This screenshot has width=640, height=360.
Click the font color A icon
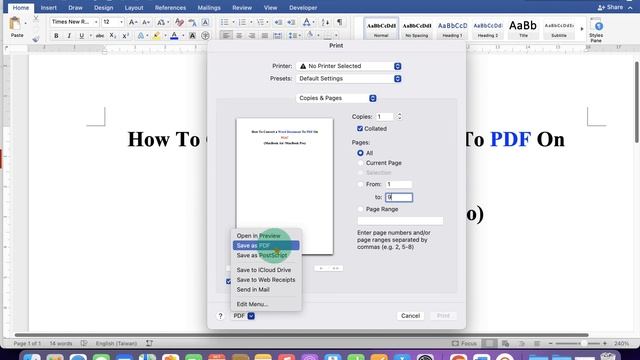tap(174, 36)
